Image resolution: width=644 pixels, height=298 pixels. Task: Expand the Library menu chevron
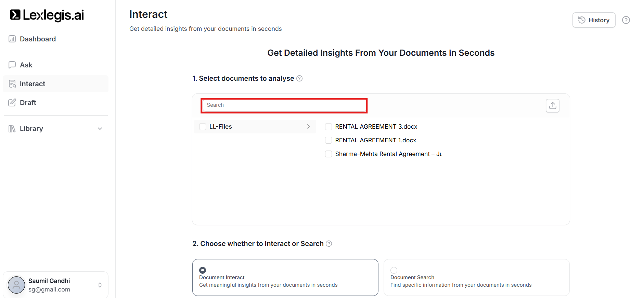[x=100, y=129]
